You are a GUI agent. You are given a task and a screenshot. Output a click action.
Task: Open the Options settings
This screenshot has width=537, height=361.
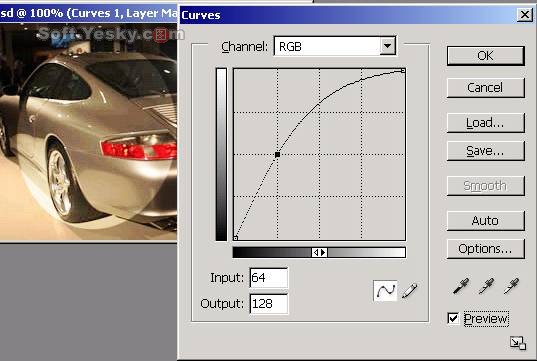pos(486,249)
